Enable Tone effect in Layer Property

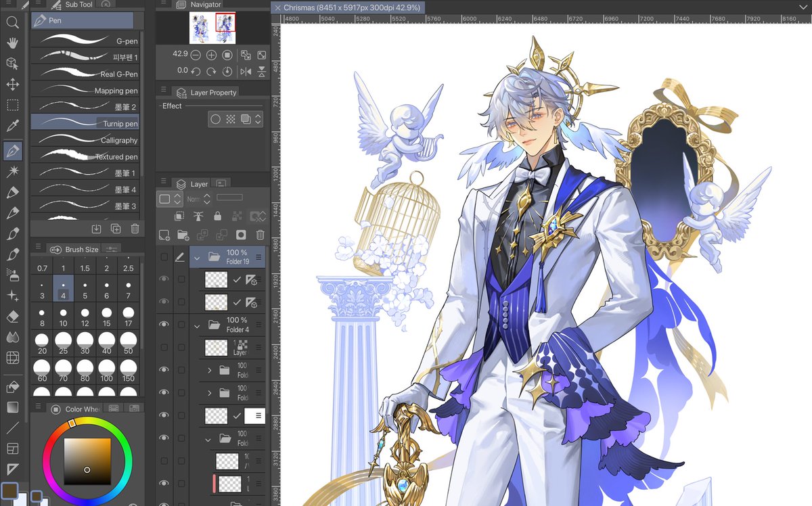pos(230,119)
